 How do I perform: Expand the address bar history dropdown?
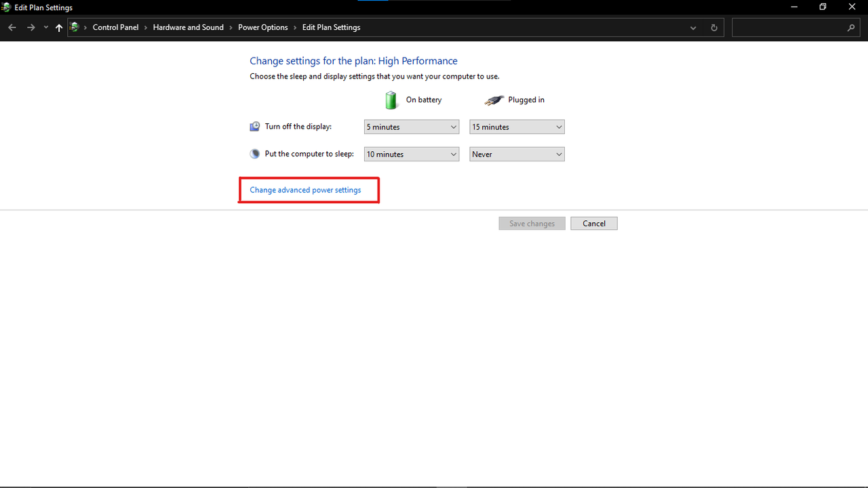tap(693, 28)
